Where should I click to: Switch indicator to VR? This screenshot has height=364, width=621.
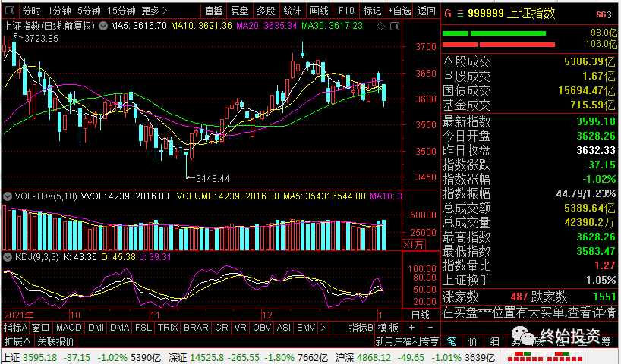[x=241, y=328]
